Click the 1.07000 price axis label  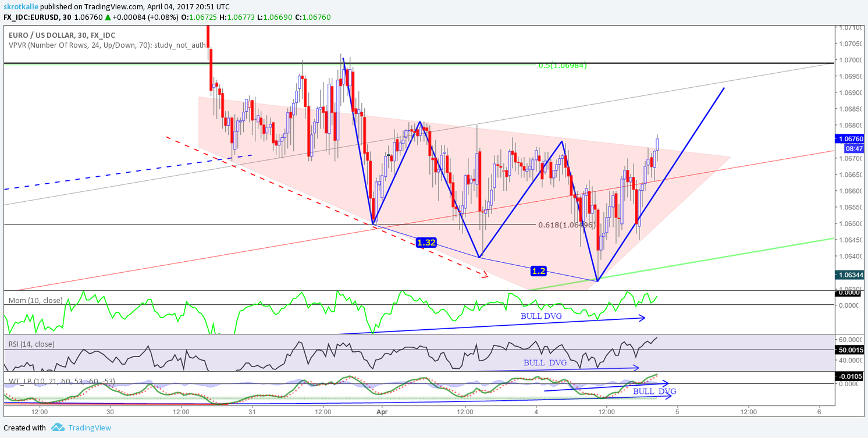[850, 60]
